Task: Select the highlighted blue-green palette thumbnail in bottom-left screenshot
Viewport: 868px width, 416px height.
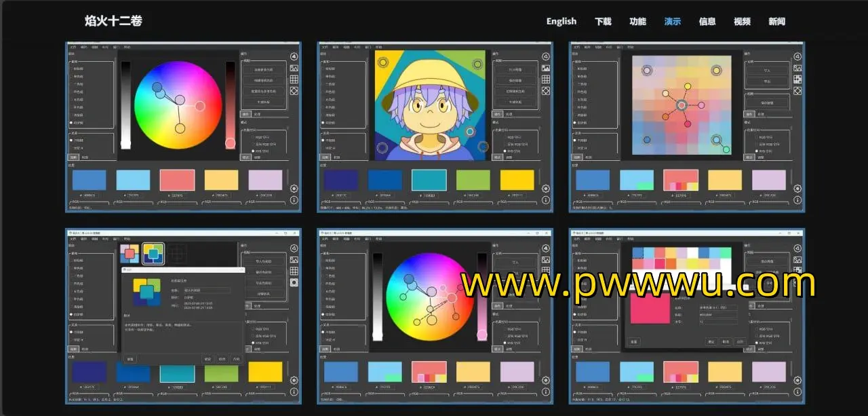Action: (x=153, y=253)
